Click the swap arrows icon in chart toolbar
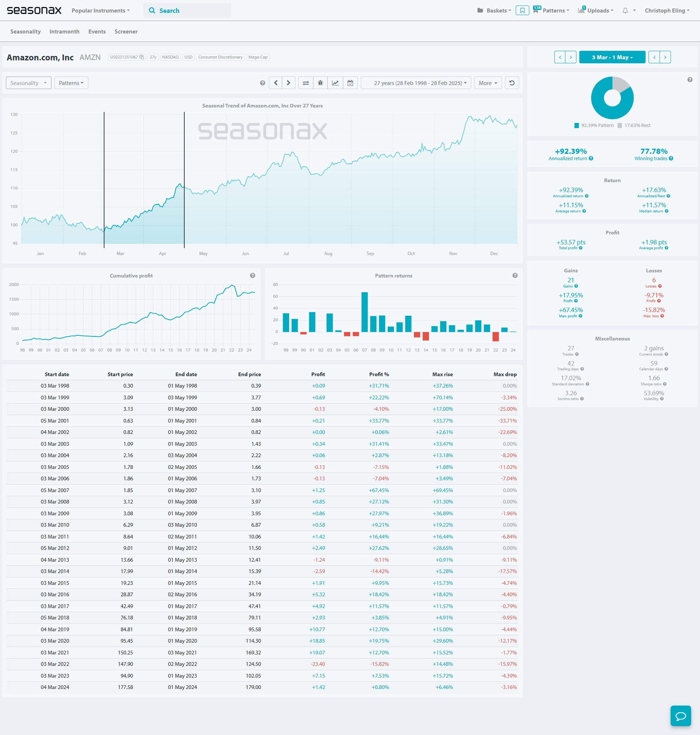 pyautogui.click(x=306, y=83)
